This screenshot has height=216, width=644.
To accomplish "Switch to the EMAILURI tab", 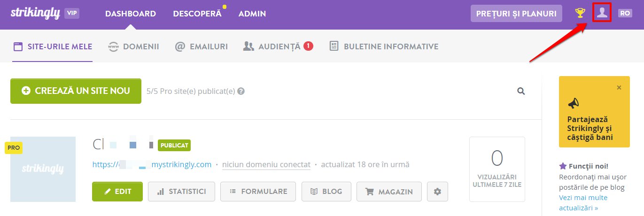I will tap(201, 46).
